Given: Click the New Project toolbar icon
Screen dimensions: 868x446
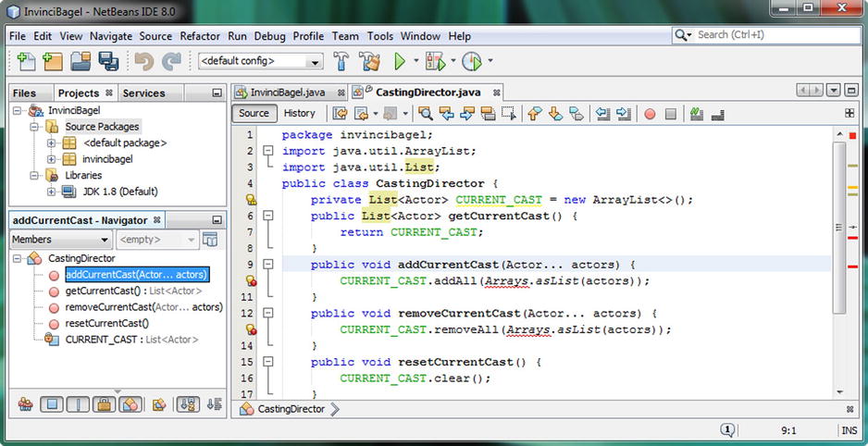Looking at the screenshot, I should 53,61.
